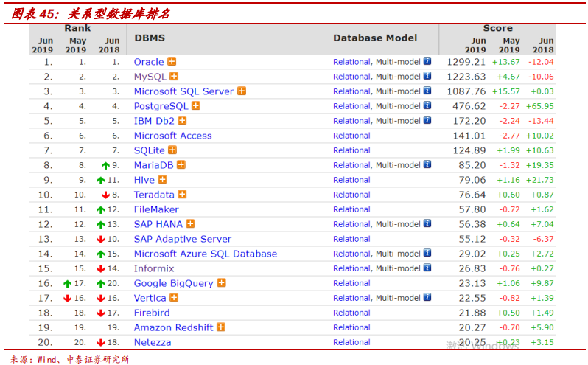Open the Microsoft Azure SQL Database link
Viewport: 588px width, 365px height.
point(206,254)
